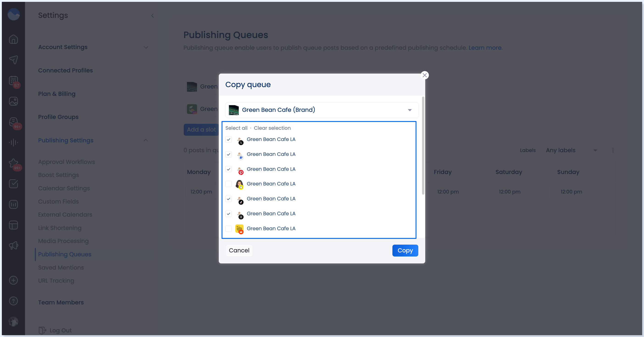Go to Calendar Settings
Screen dimensions: 644x337
(64, 188)
